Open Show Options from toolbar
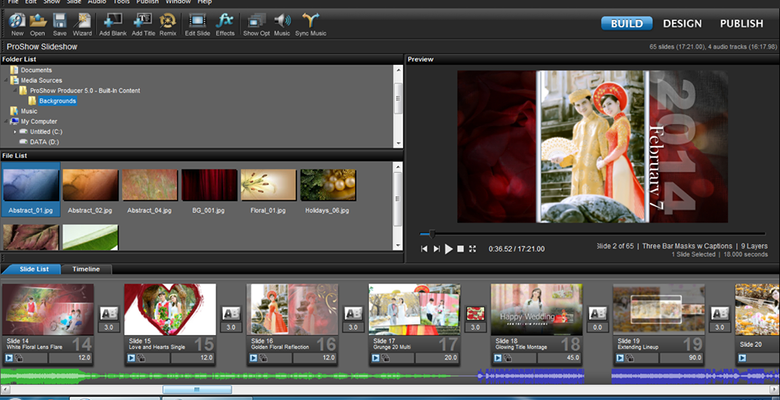 point(256,23)
